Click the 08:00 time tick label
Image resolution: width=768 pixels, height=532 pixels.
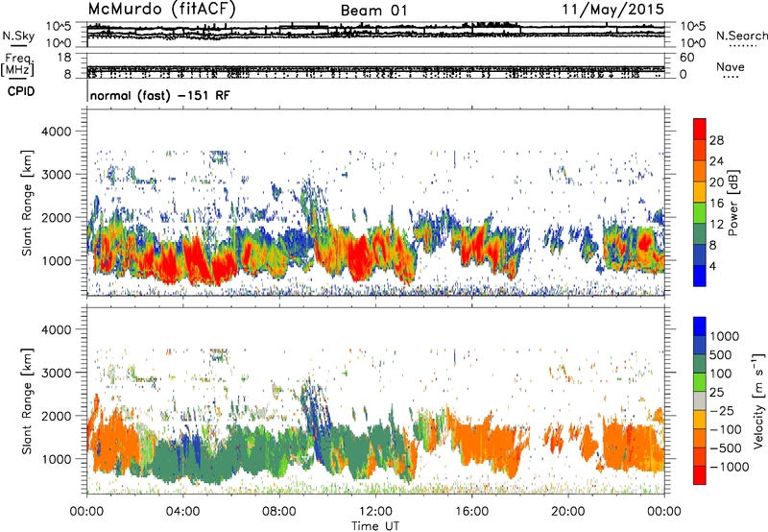point(278,512)
